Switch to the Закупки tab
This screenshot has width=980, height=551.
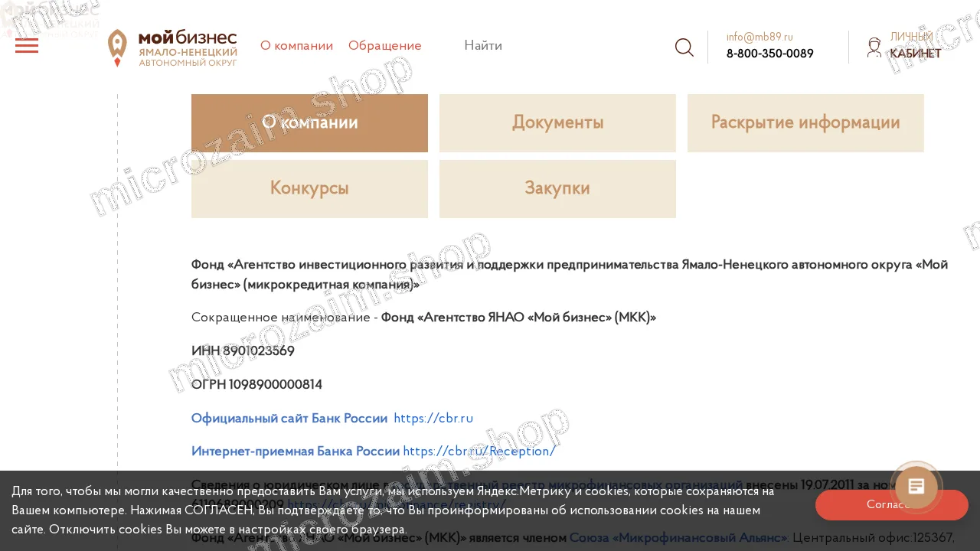point(557,189)
